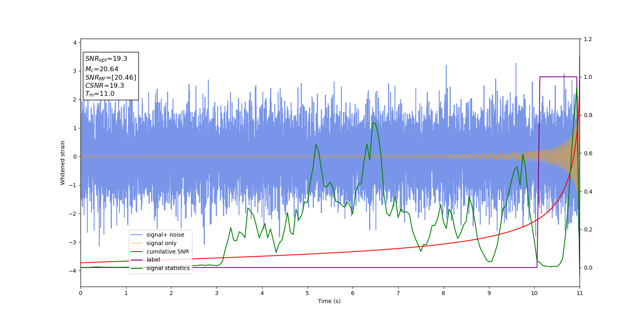Click left y-axis tick label −4
The image size is (644, 322).
pos(73,271)
